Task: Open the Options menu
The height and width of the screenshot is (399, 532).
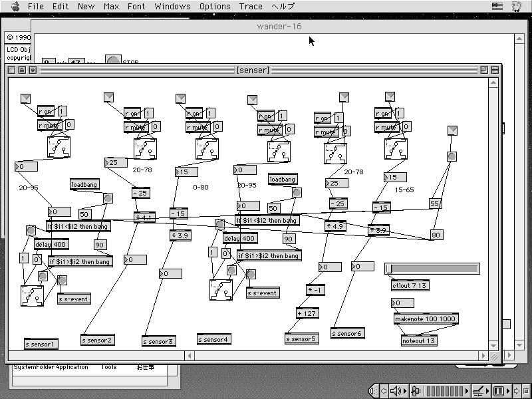Action: click(215, 6)
